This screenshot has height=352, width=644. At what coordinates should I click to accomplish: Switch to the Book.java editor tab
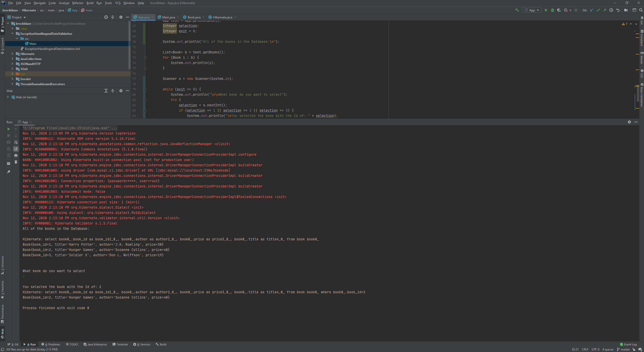194,17
